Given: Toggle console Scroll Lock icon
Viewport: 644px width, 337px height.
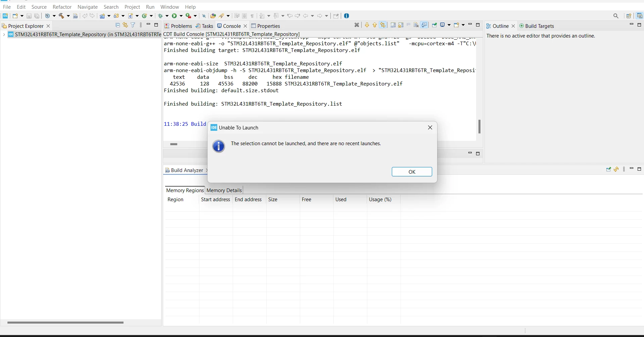Looking at the screenshot, I should [401, 25].
